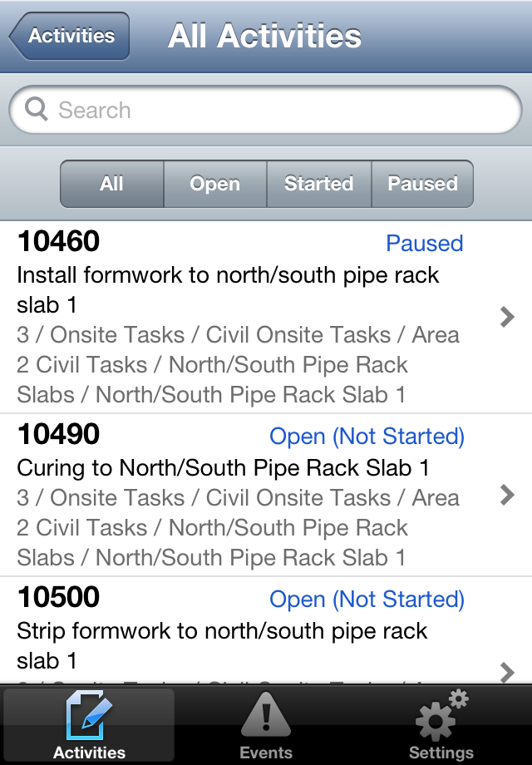
Task: Go back using Activities button
Action: coord(70,36)
